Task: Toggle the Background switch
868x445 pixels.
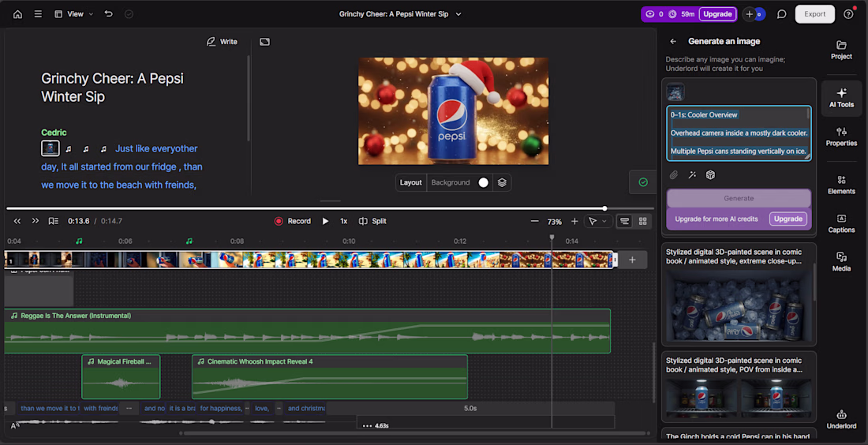Action: pos(483,182)
